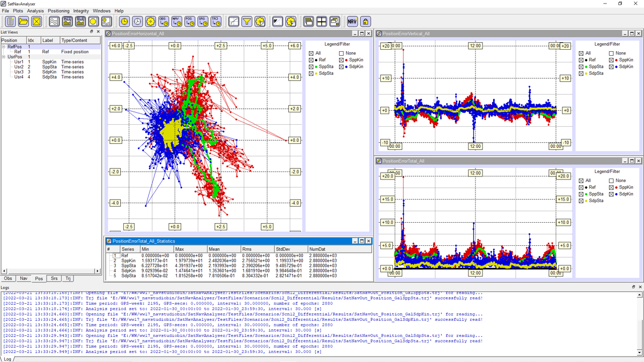Image resolution: width=644 pixels, height=362 pixels.
Task: Click the tile windows grid icon
Action: point(321,21)
